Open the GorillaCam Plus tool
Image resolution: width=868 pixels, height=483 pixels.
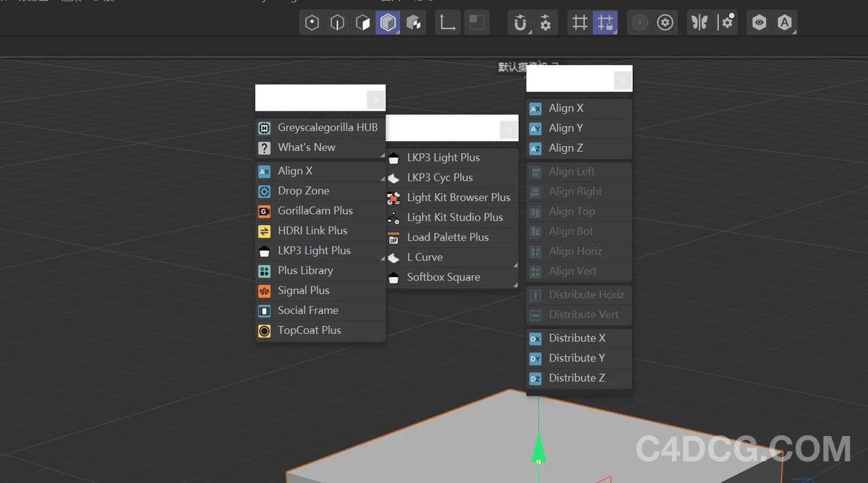coord(315,211)
